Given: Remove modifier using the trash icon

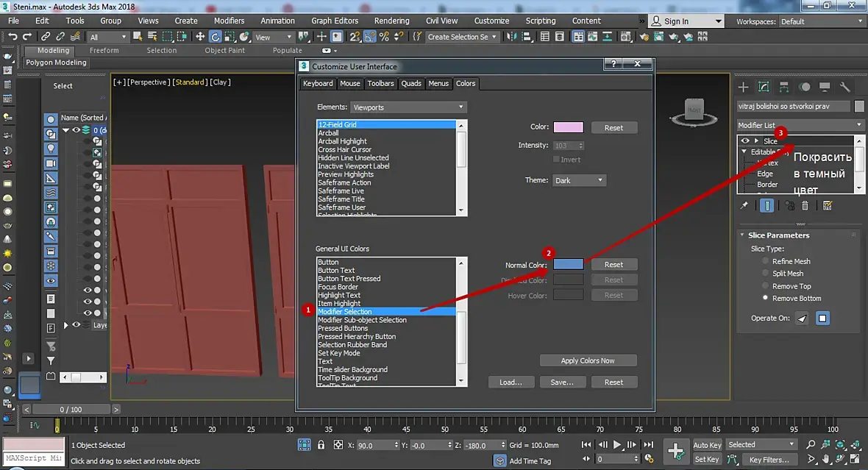Looking at the screenshot, I should click(805, 206).
